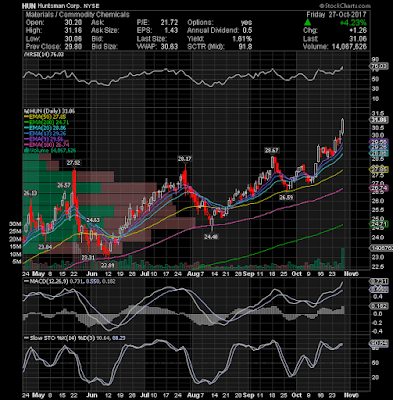393x400 pixels.
Task: Select the EMA(50) yellow legend entry
Action: coord(45,117)
